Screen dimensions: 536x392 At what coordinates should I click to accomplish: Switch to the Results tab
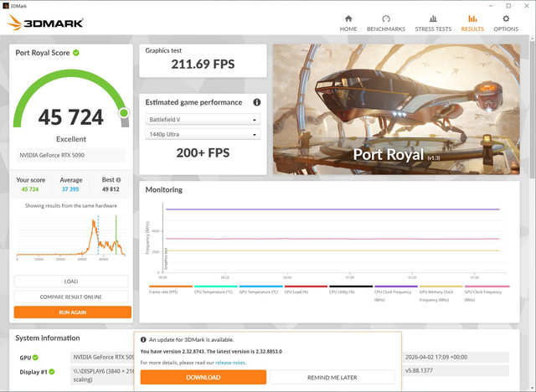[x=472, y=23]
